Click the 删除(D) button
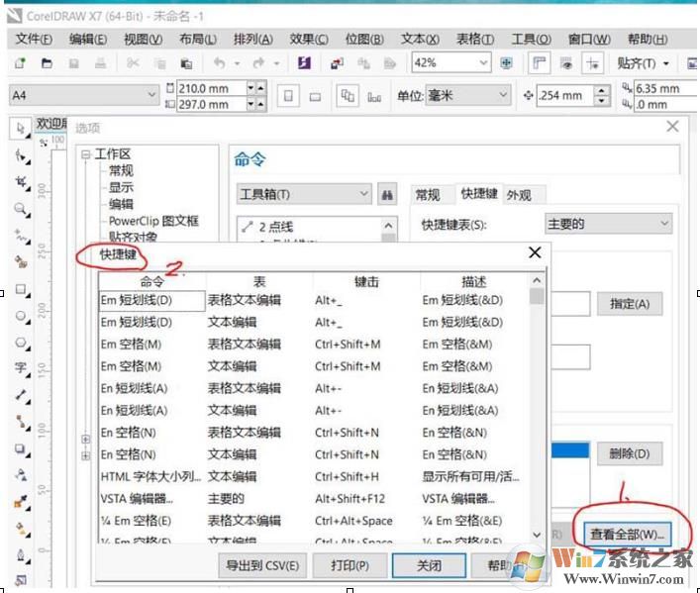Image resolution: width=700 pixels, height=593 pixels. point(630,453)
